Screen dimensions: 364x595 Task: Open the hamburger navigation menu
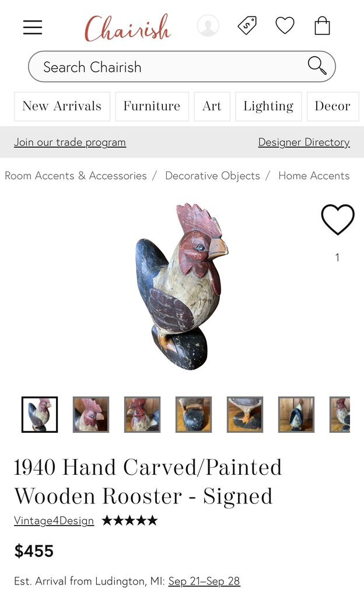point(33,27)
